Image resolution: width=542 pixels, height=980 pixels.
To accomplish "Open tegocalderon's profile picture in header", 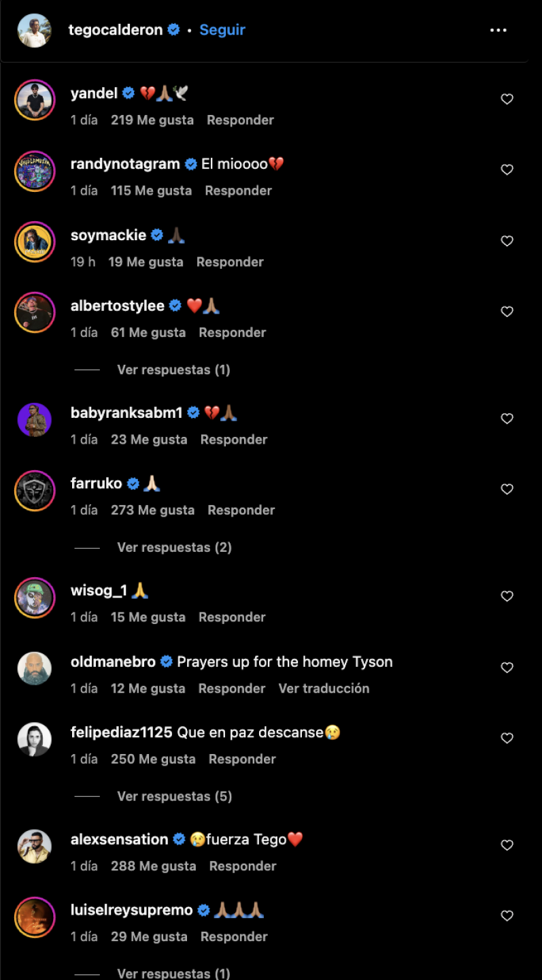I will point(35,30).
